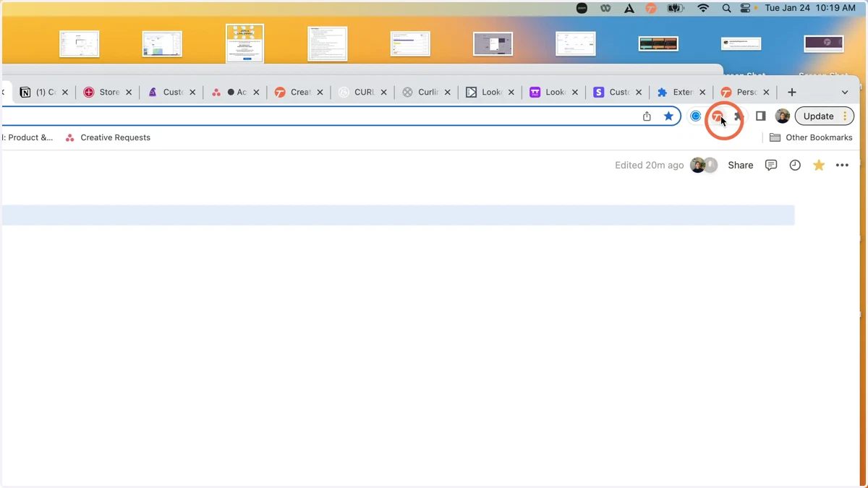Select desktop thumbnail with yellow header document
The image size is (868, 488).
point(245,43)
